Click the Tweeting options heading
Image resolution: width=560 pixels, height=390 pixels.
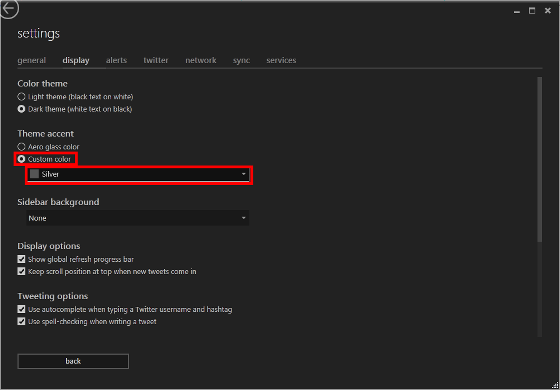click(53, 296)
